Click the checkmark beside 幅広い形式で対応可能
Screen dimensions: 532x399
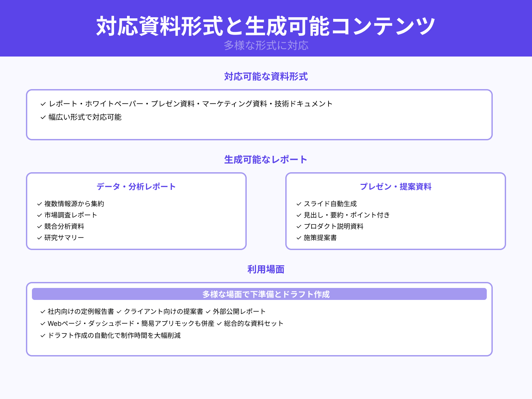[x=43, y=117]
